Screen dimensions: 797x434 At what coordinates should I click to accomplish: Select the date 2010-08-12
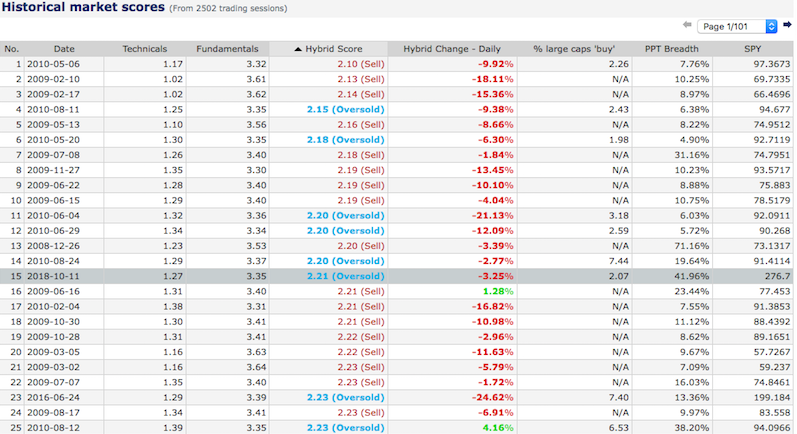click(x=53, y=428)
